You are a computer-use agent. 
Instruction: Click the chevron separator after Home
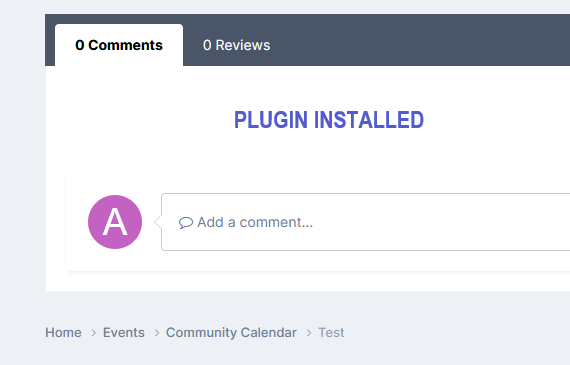click(93, 333)
